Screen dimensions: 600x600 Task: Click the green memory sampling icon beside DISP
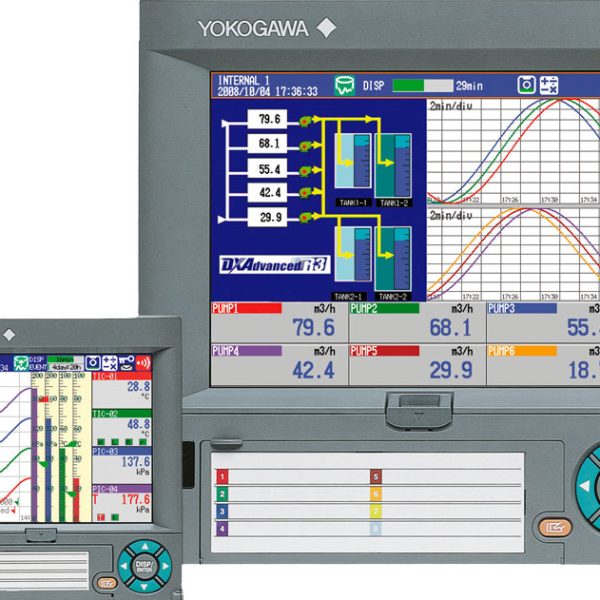click(344, 86)
